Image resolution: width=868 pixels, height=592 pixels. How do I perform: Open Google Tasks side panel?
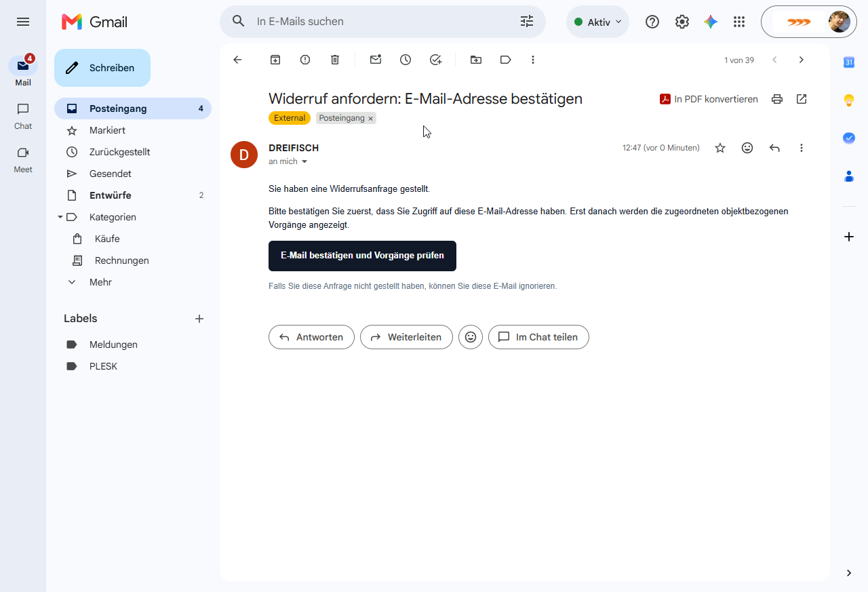click(x=849, y=138)
